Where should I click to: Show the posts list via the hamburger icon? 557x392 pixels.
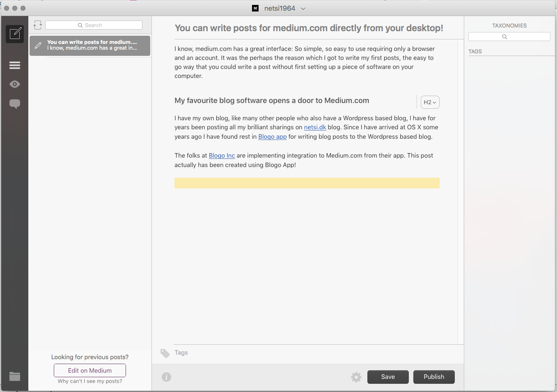(15, 65)
